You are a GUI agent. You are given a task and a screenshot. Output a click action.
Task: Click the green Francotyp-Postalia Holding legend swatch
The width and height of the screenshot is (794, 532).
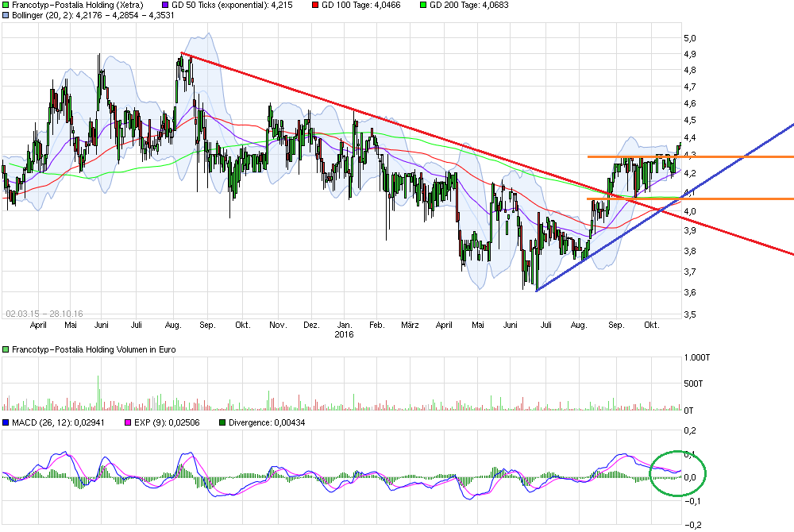click(x=6, y=5)
